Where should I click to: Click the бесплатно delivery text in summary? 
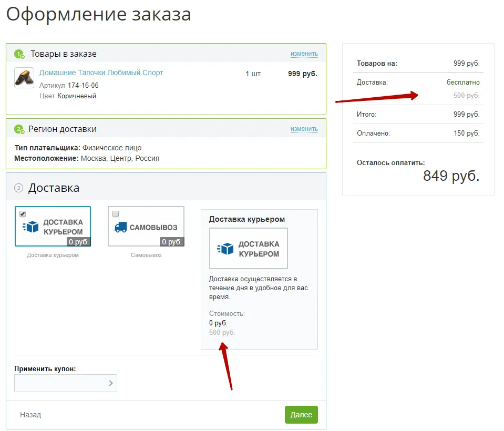(x=464, y=82)
